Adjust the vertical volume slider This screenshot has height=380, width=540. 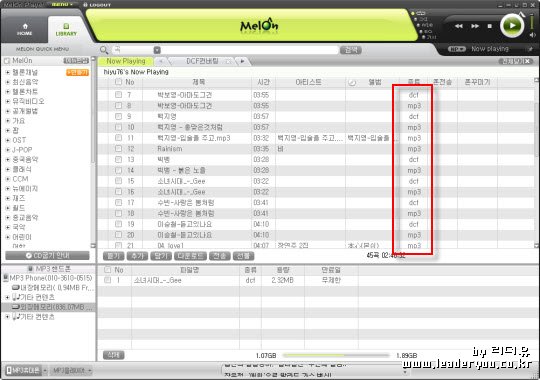532,22
